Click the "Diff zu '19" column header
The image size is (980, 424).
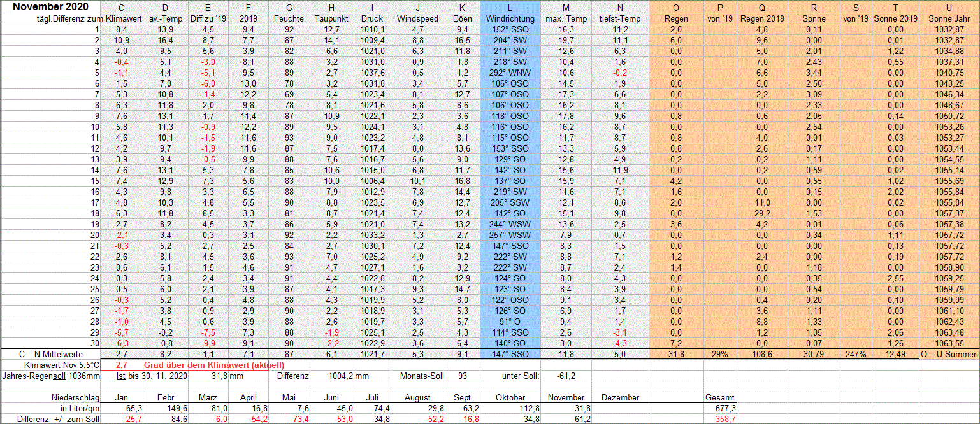pos(208,18)
